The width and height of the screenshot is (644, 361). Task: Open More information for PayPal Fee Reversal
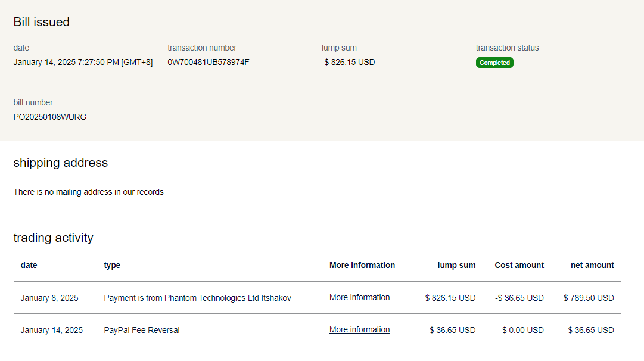coord(359,329)
